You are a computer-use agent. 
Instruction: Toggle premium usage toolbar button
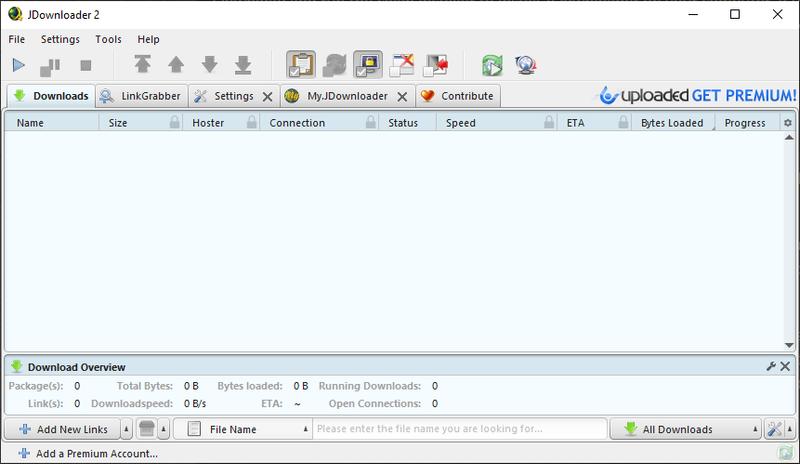coord(368,64)
